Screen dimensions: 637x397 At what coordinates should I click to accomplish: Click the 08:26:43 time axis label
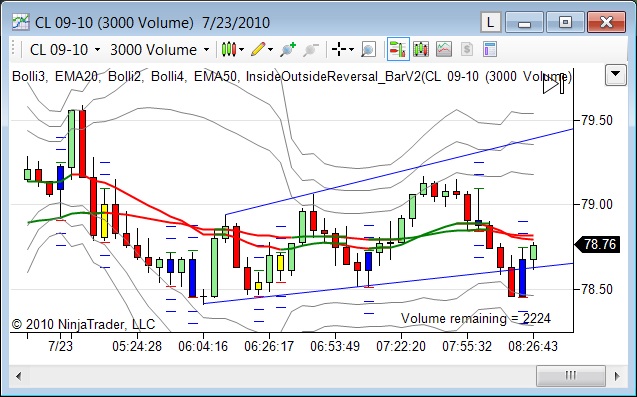(x=533, y=346)
